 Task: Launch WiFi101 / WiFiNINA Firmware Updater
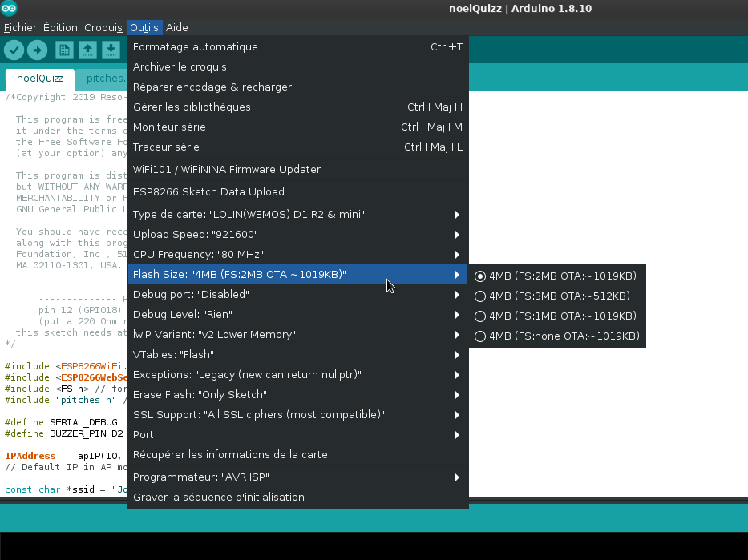click(x=297, y=170)
